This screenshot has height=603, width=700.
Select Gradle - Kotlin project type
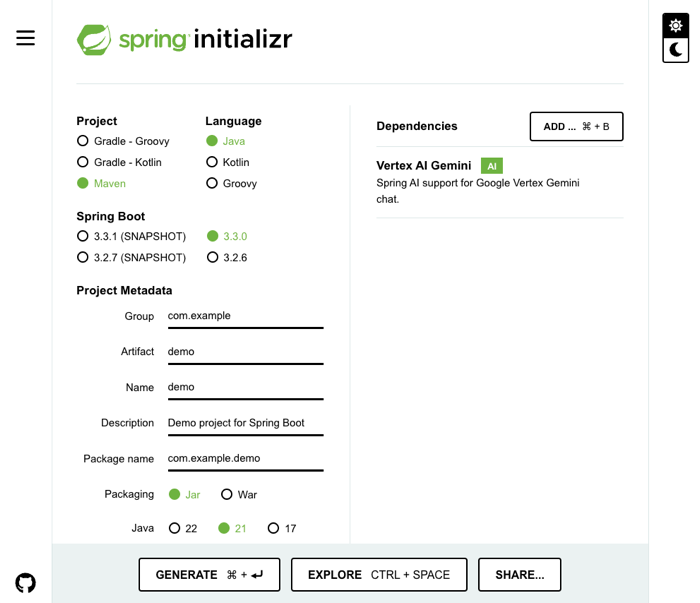pyautogui.click(x=83, y=162)
